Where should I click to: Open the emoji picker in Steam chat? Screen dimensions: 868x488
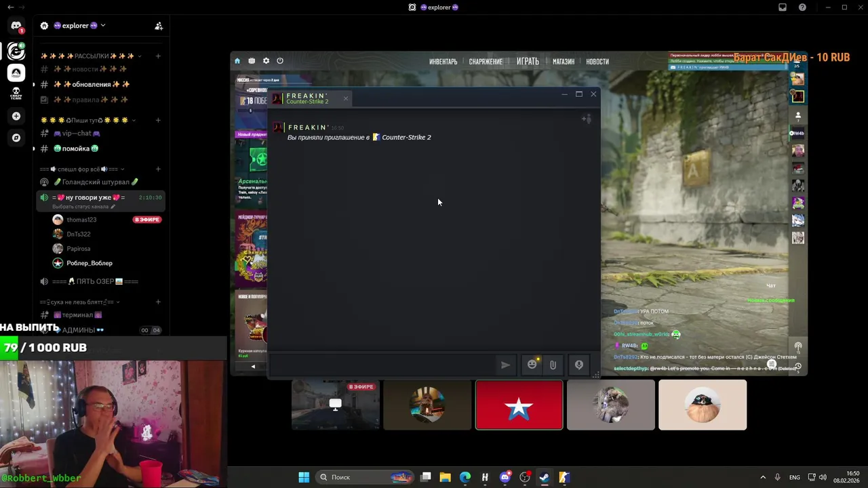tap(532, 365)
